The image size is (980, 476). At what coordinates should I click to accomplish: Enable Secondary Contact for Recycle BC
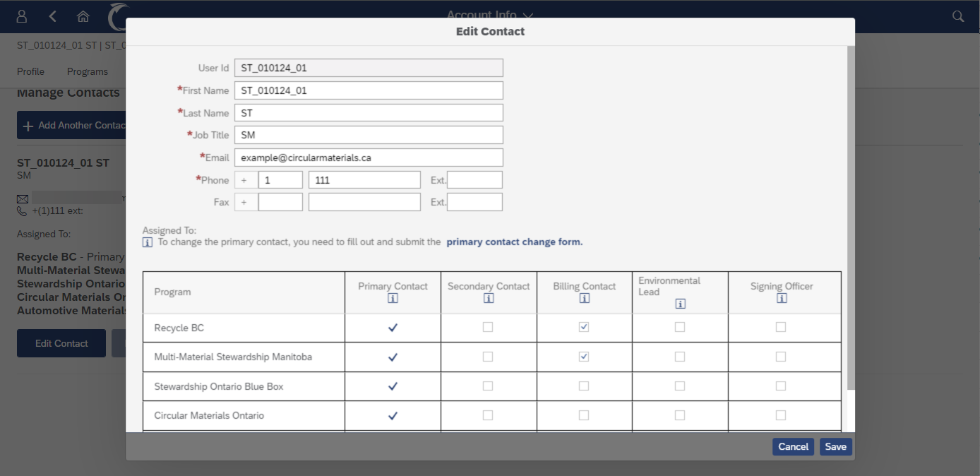click(x=488, y=327)
